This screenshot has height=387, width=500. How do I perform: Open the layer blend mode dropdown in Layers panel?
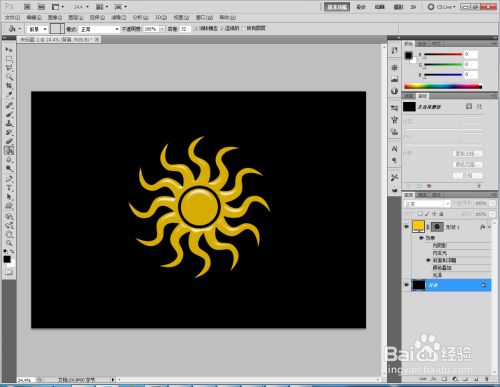tap(427, 204)
